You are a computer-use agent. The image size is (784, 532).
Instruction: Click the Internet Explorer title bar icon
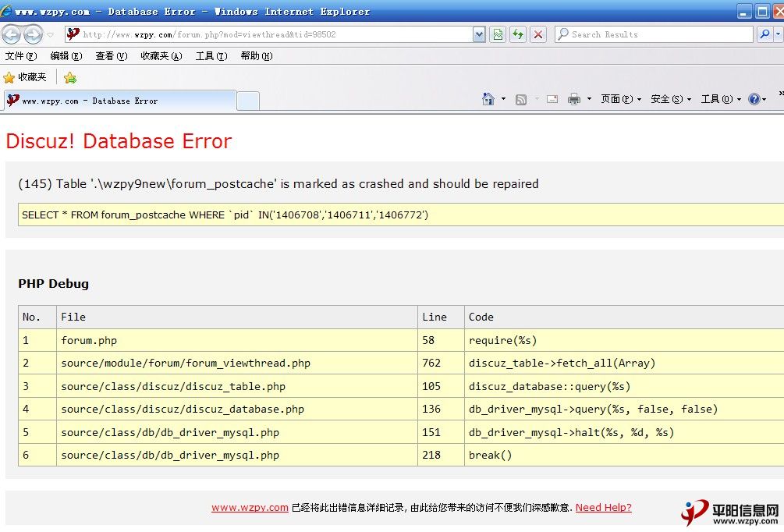point(6,10)
